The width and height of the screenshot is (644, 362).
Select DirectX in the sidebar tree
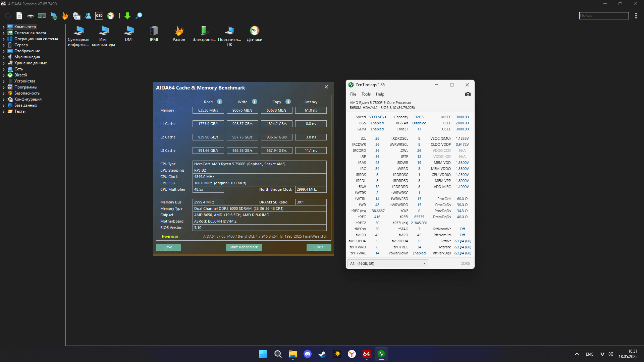(x=20, y=75)
